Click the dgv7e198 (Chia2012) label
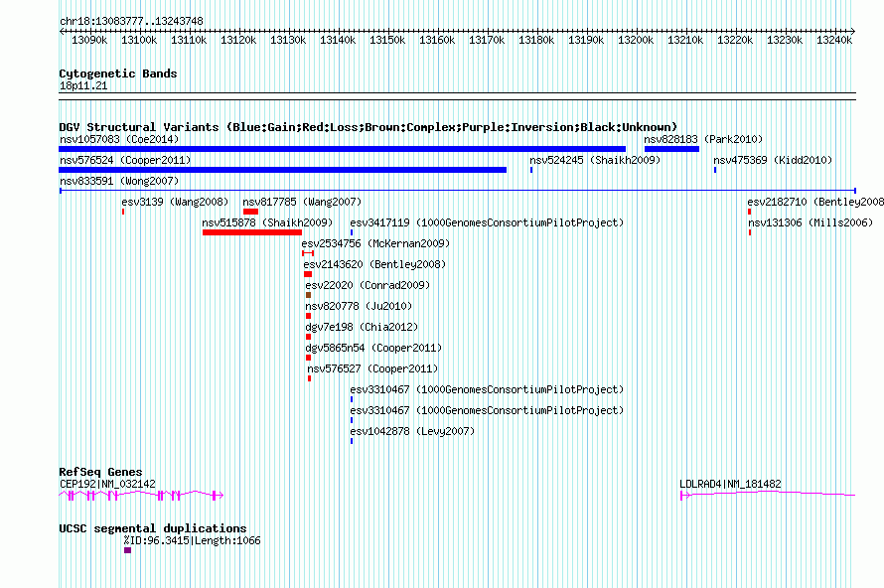The width and height of the screenshot is (884, 588). 362,327
